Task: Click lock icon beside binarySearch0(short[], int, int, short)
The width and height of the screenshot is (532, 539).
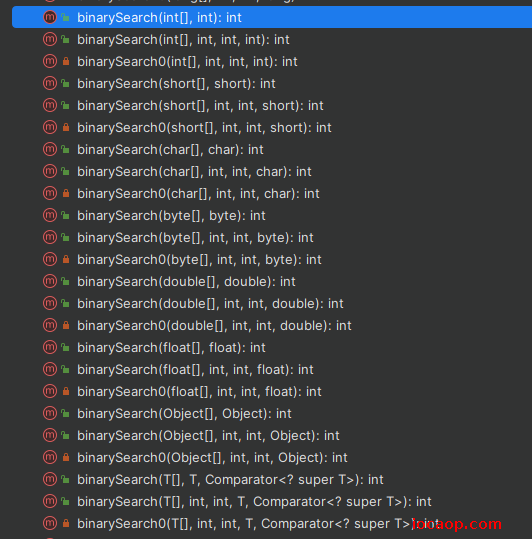Action: point(66,128)
